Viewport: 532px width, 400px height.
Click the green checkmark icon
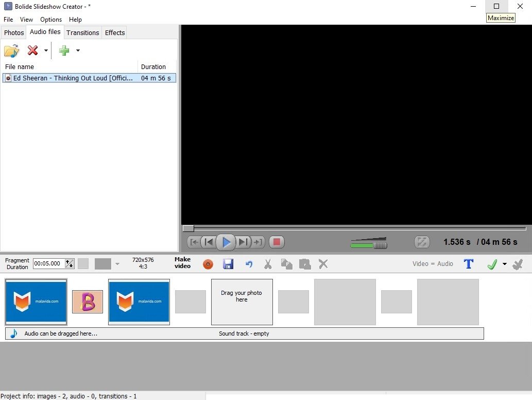point(492,264)
